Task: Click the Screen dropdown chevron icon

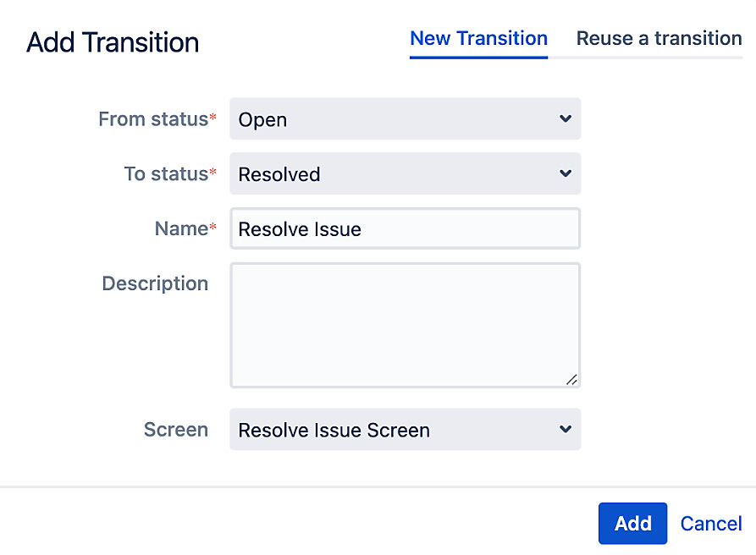Action: click(565, 429)
